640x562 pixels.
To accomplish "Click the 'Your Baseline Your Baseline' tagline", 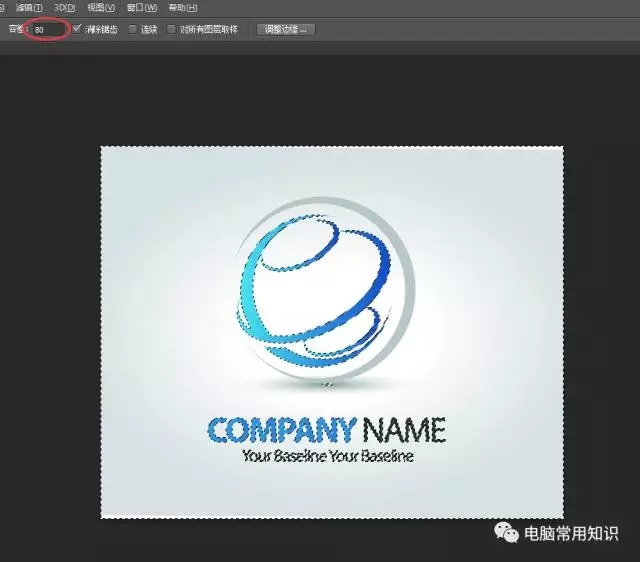I will point(328,456).
